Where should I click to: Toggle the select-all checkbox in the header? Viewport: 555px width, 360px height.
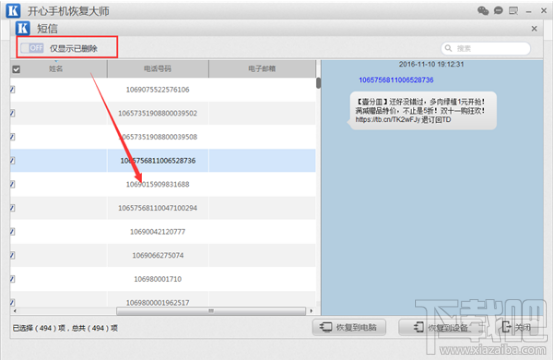click(x=16, y=69)
